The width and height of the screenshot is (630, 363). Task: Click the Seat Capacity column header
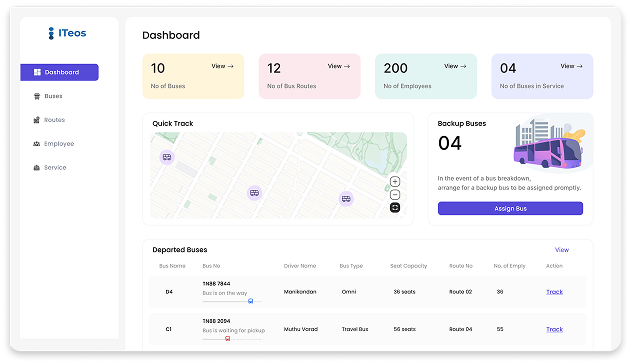pyautogui.click(x=409, y=266)
